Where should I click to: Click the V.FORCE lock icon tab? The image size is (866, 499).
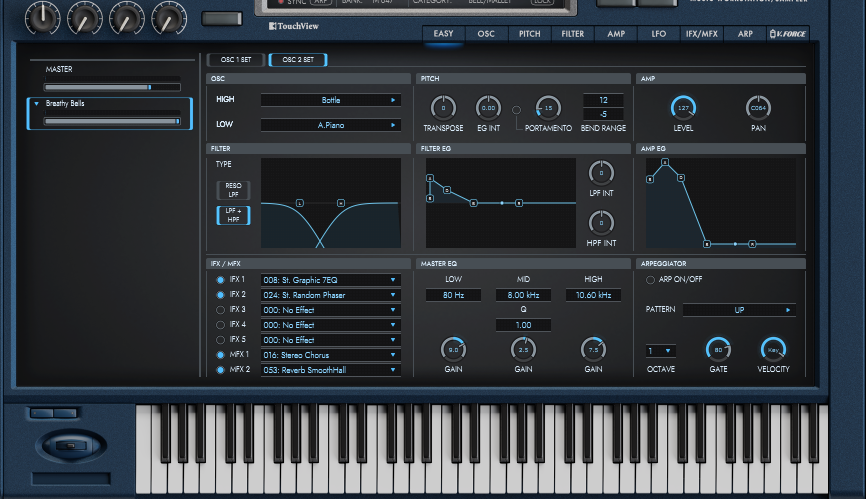(x=788, y=34)
